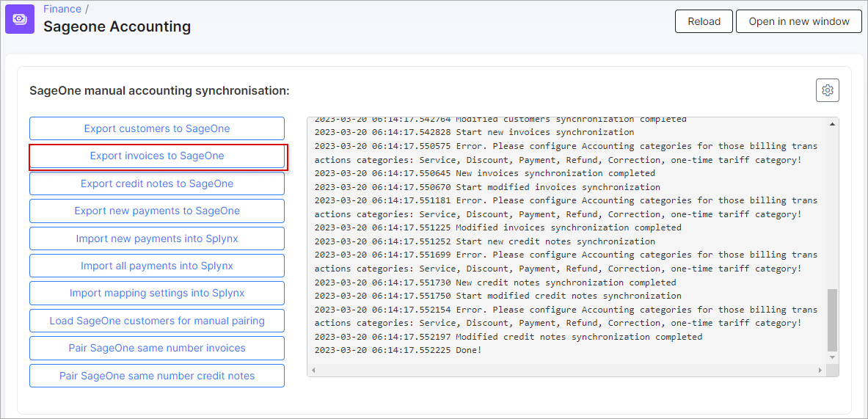Image resolution: width=868 pixels, height=419 pixels.
Task: Click the Reload button
Action: click(704, 21)
